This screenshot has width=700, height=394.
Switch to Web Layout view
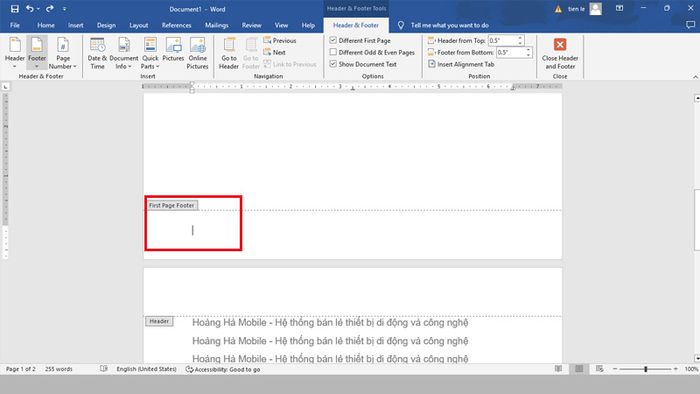point(600,369)
